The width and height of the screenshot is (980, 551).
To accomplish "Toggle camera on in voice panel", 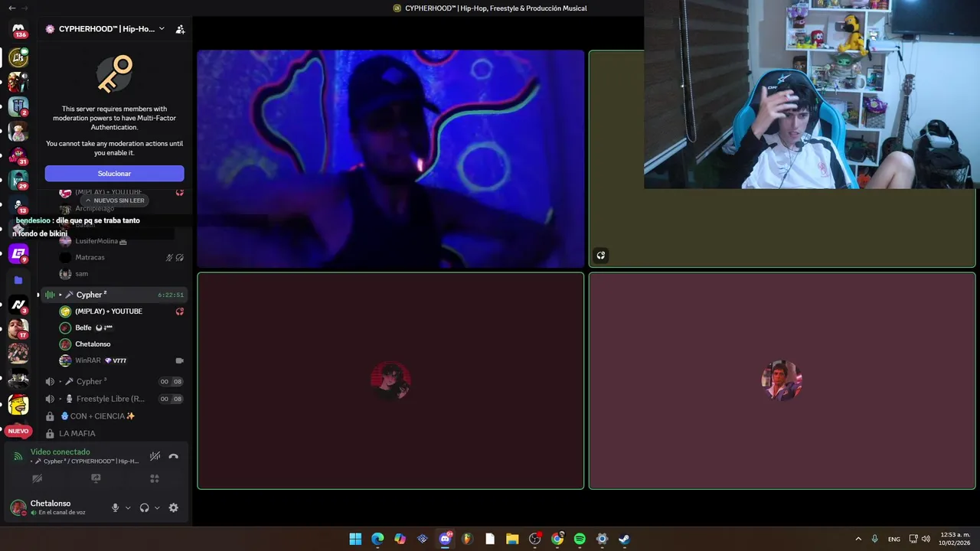I will tap(37, 478).
